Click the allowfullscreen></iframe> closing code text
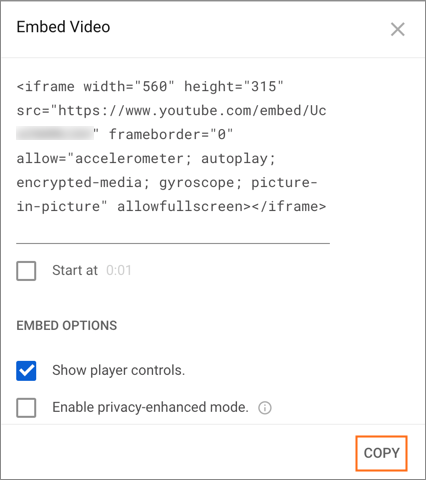The height and width of the screenshot is (480, 426). (222, 206)
